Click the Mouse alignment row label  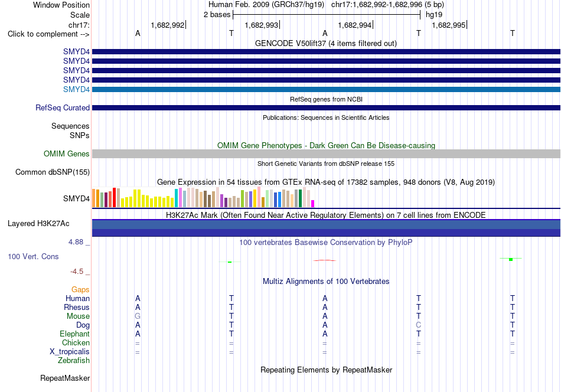point(78,316)
